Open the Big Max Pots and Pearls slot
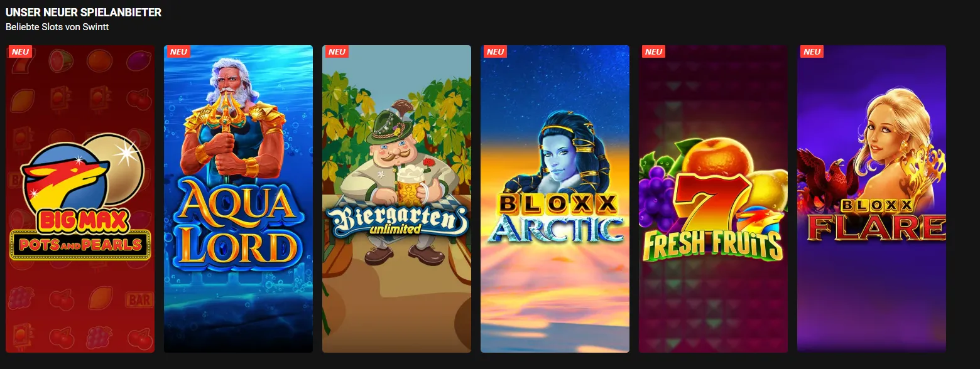 coord(80,199)
